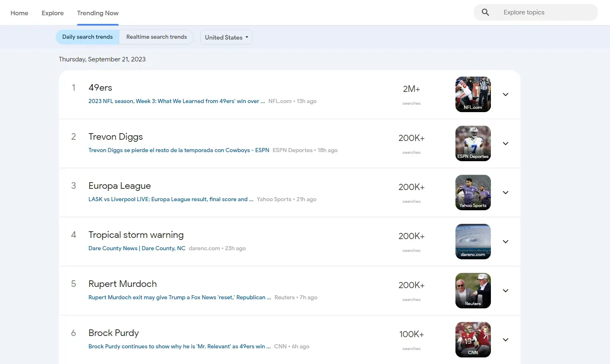Click the search magnifying glass icon
Image resolution: width=610 pixels, height=364 pixels.
coord(485,12)
